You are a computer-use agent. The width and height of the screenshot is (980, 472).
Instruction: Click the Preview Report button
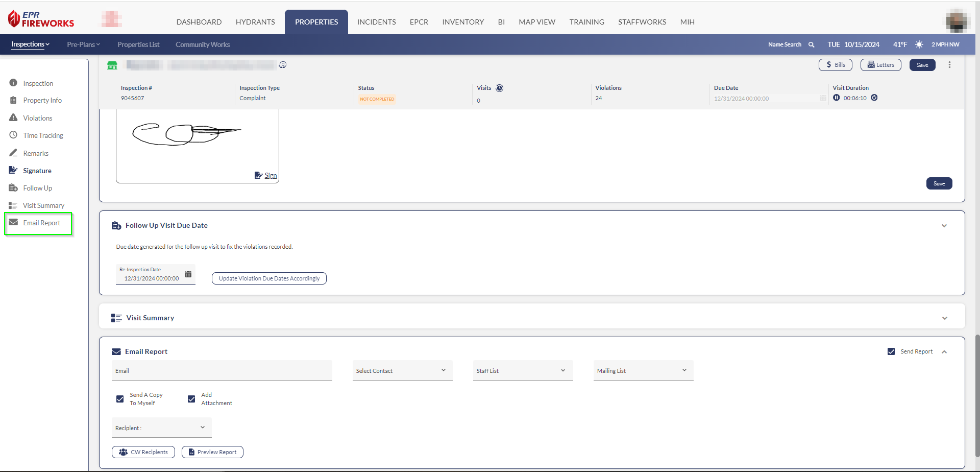pos(212,452)
